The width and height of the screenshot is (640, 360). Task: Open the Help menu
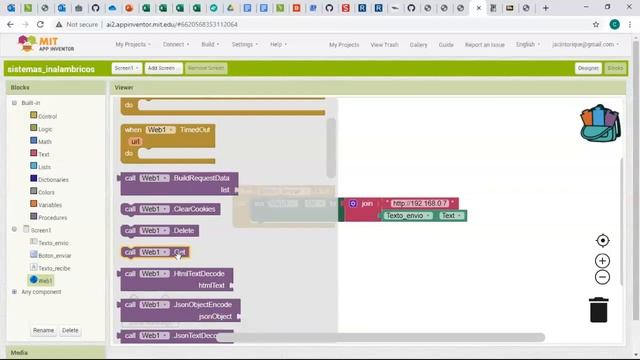click(278, 44)
